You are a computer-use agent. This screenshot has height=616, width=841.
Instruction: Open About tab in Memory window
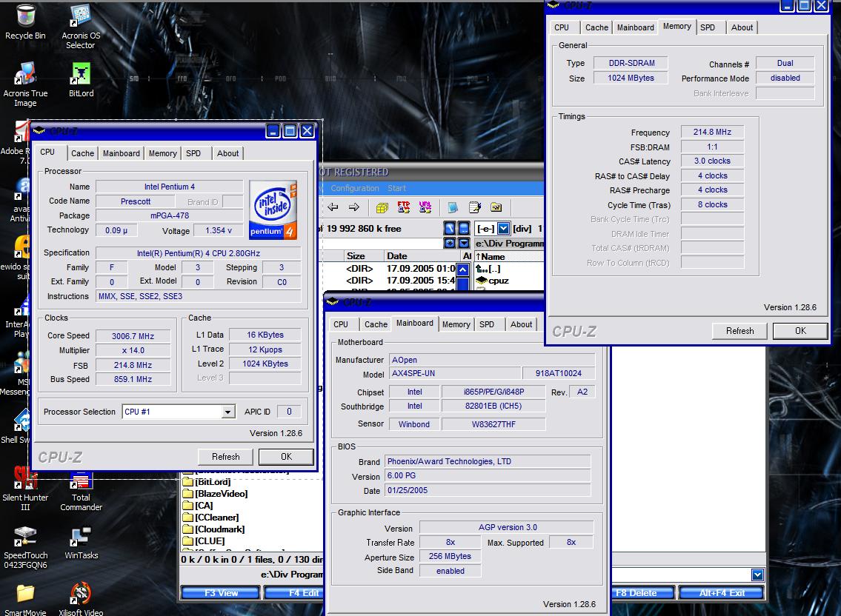point(742,27)
